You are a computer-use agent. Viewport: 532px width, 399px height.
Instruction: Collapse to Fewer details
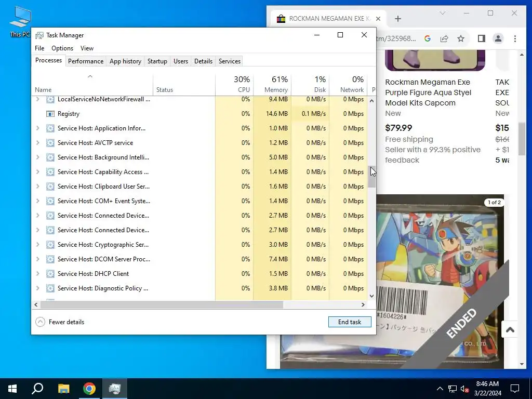click(x=60, y=322)
